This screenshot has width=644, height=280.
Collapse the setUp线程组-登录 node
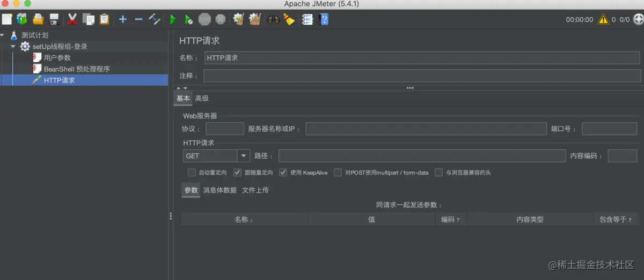pos(13,47)
